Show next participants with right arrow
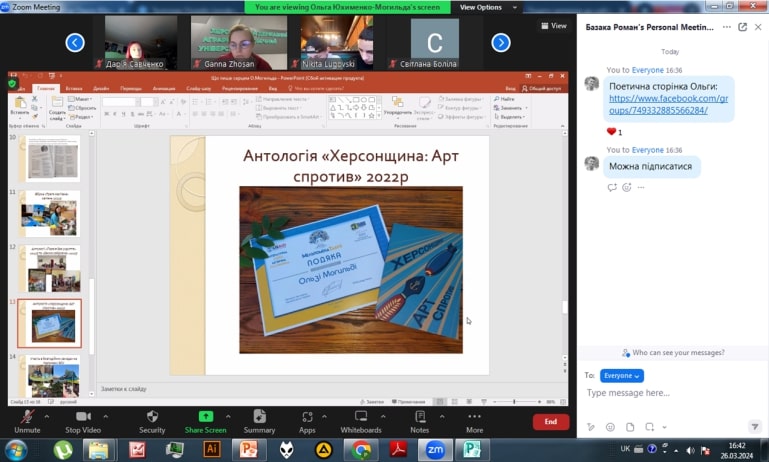 pyautogui.click(x=501, y=43)
